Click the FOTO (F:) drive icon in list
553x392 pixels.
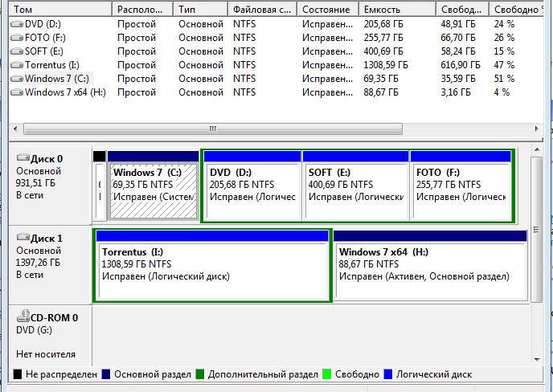[17, 38]
